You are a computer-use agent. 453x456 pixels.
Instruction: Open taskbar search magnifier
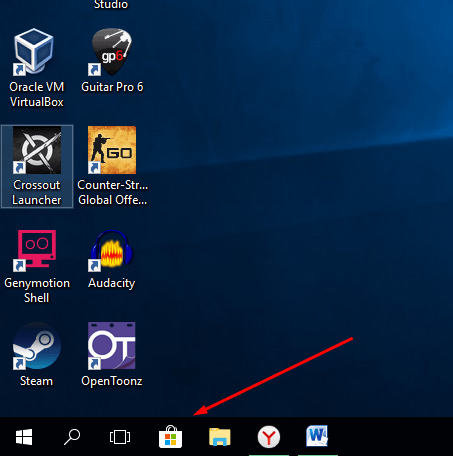point(72,437)
